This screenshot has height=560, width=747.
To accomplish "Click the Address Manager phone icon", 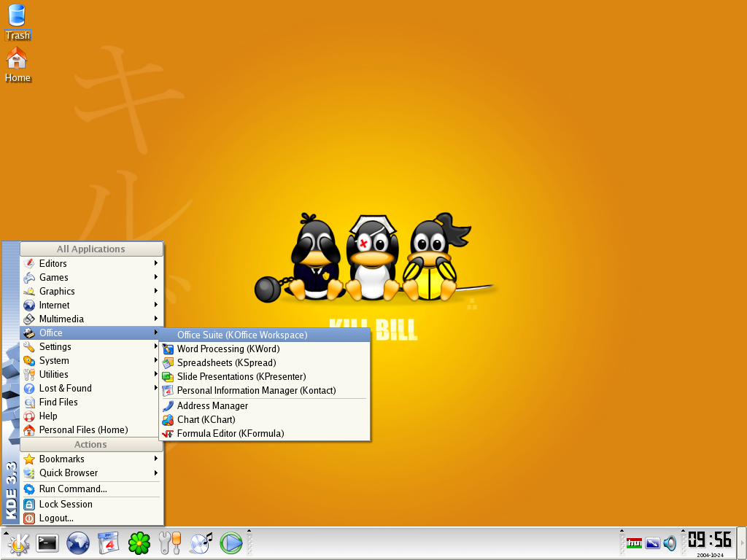I will pos(168,405).
